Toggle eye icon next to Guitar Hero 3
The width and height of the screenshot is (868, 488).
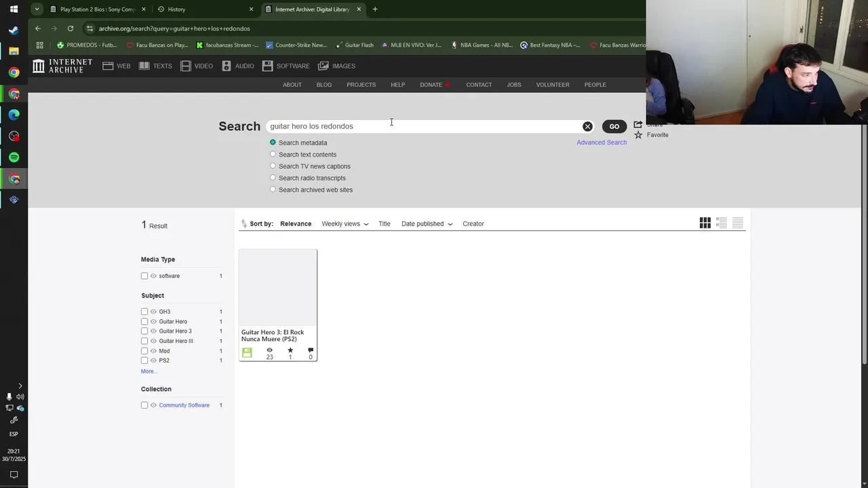pos(153,331)
